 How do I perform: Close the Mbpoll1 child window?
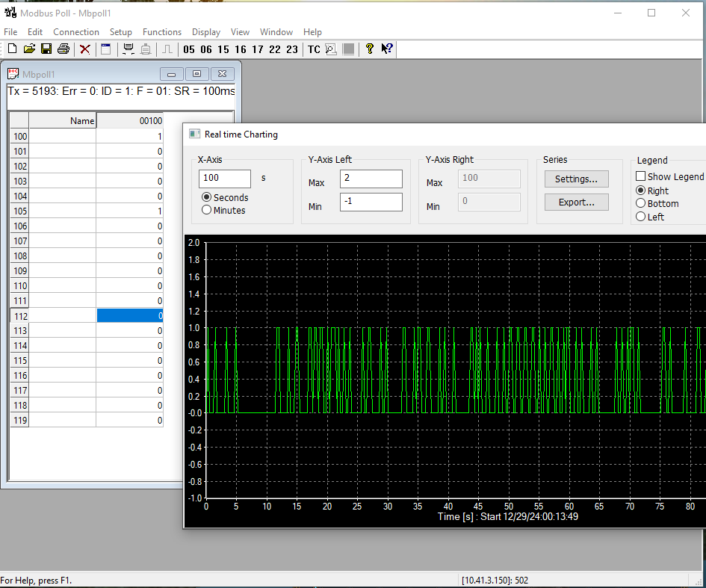pos(222,74)
